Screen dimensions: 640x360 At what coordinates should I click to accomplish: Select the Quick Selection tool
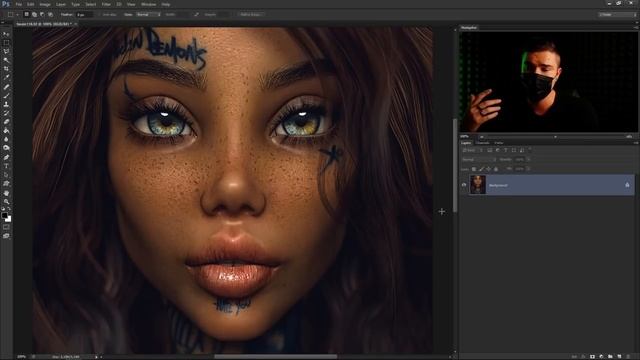6,60
